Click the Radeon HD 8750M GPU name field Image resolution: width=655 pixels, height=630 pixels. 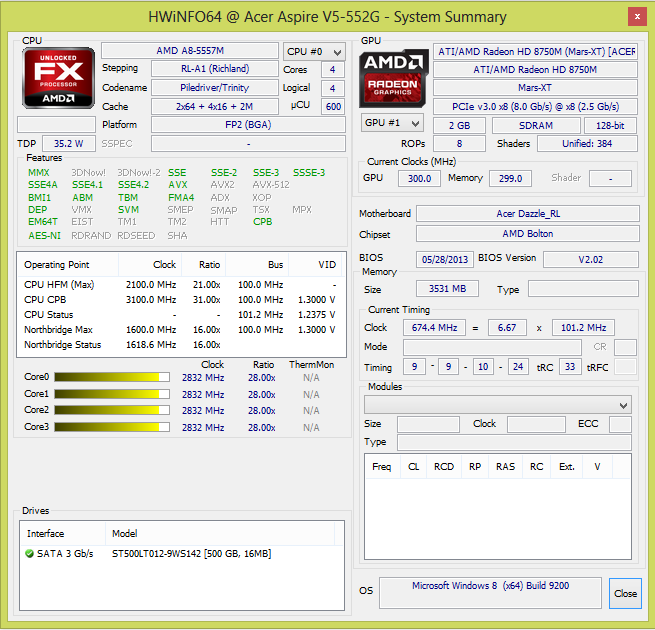tap(535, 69)
